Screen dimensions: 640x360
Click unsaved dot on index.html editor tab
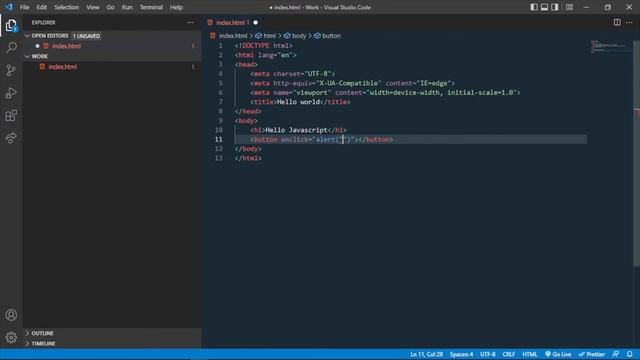click(256, 22)
